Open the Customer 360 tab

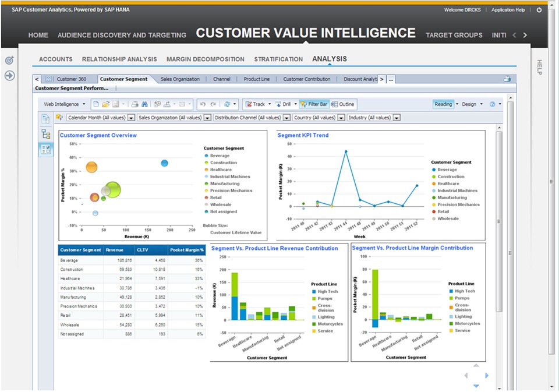pos(71,79)
